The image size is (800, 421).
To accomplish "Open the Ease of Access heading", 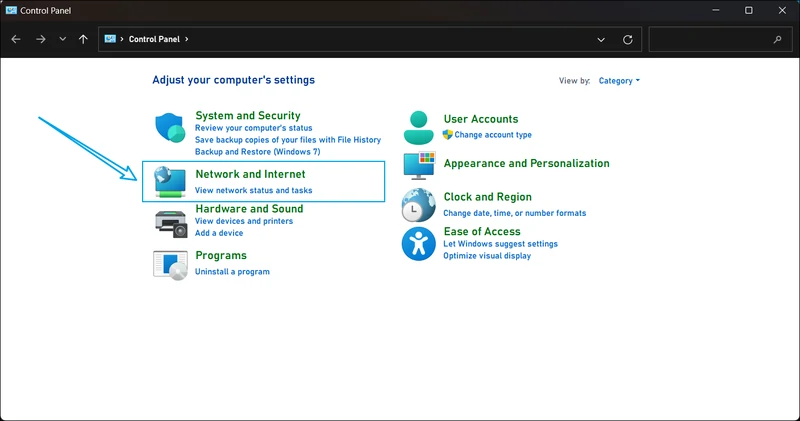I will pos(482,232).
